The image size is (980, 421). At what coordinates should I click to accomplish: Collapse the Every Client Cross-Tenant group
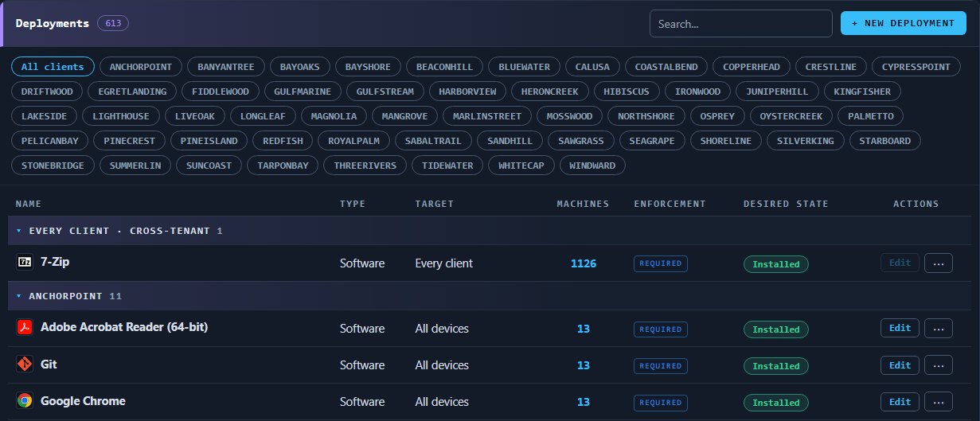click(x=19, y=231)
